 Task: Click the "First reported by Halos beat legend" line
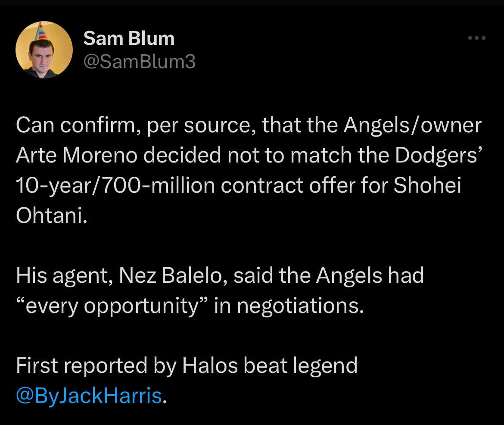[x=187, y=366]
